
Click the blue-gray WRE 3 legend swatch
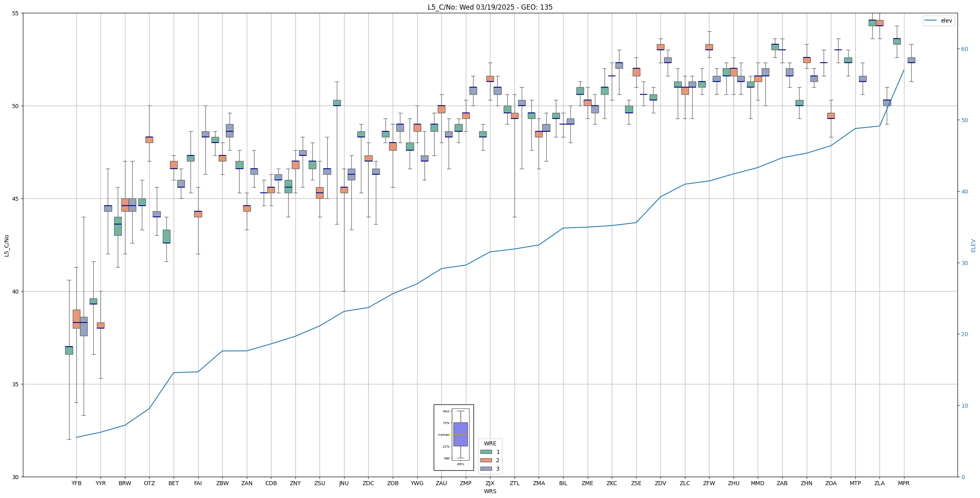tap(486, 469)
